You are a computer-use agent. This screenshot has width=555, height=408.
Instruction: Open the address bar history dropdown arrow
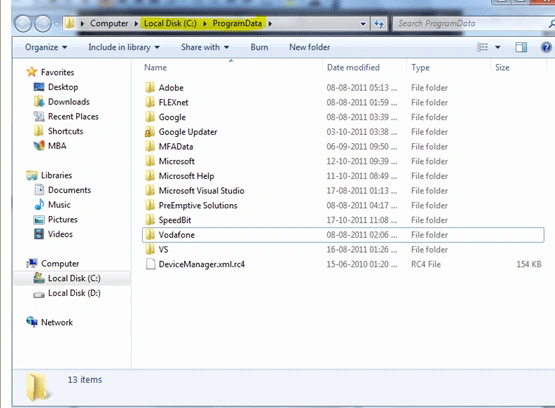click(363, 24)
